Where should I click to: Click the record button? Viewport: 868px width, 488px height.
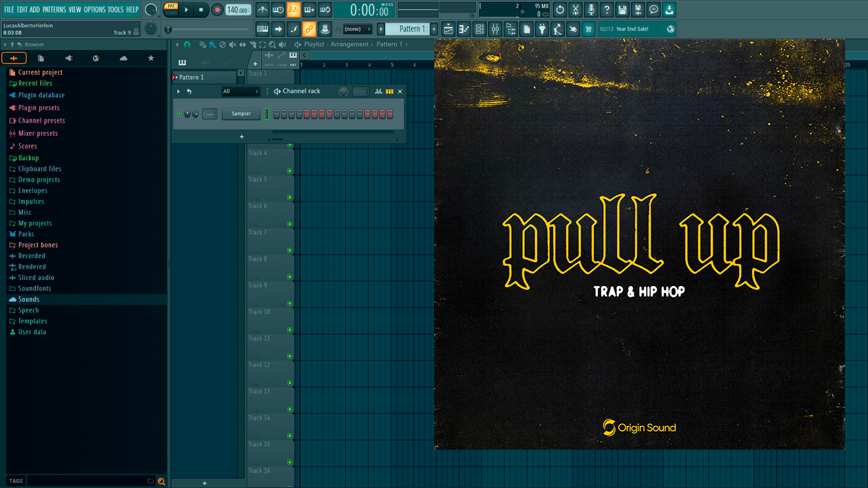[x=217, y=10]
